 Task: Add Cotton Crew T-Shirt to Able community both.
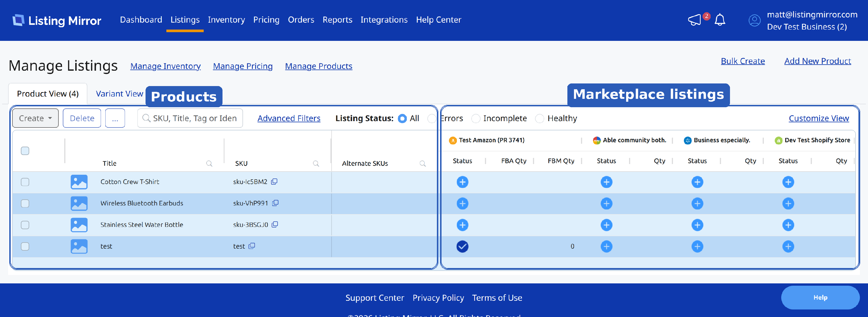[606, 182]
